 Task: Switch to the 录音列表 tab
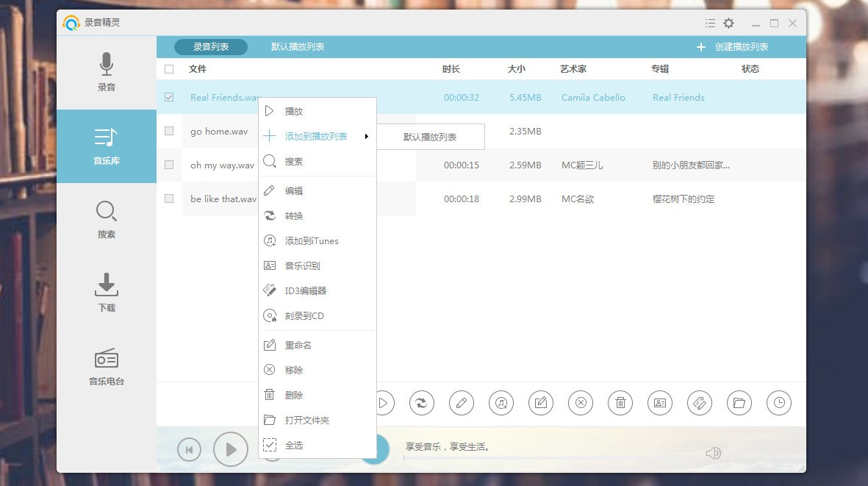[211, 47]
